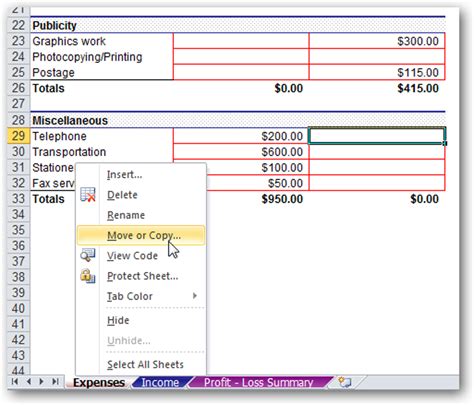Viewport: 474px width, 405px height.
Task: Click the View Code magnifier icon
Action: click(x=88, y=255)
